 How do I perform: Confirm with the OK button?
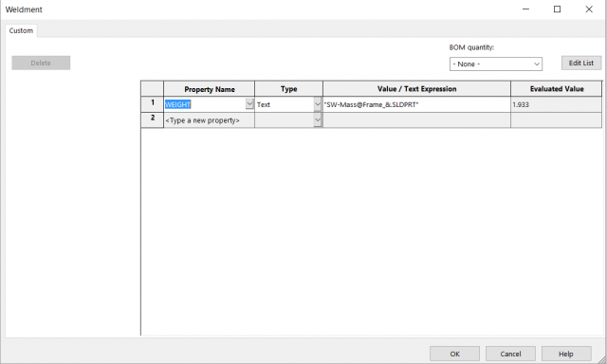tap(455, 354)
